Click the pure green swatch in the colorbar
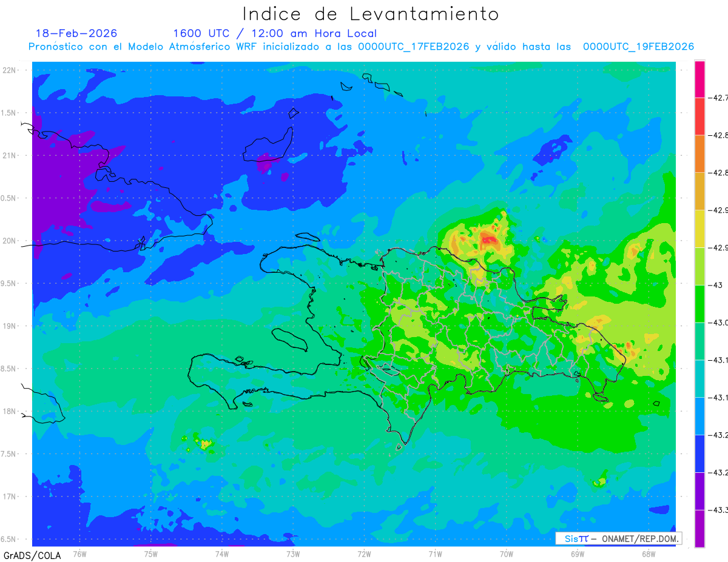 pos(699,303)
